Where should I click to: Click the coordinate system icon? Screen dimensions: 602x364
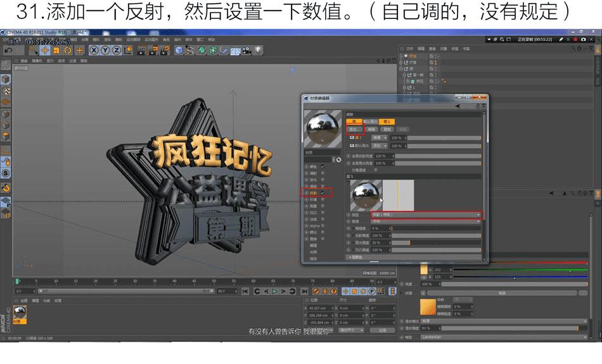tap(128, 50)
